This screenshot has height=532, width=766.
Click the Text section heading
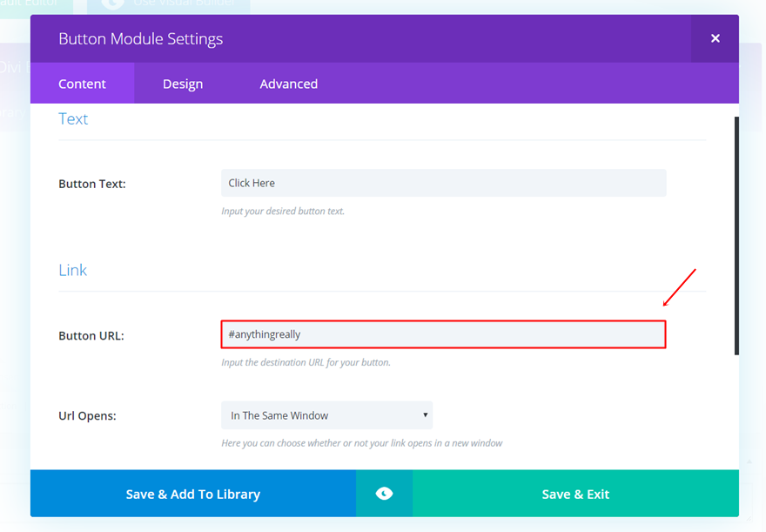coord(73,119)
